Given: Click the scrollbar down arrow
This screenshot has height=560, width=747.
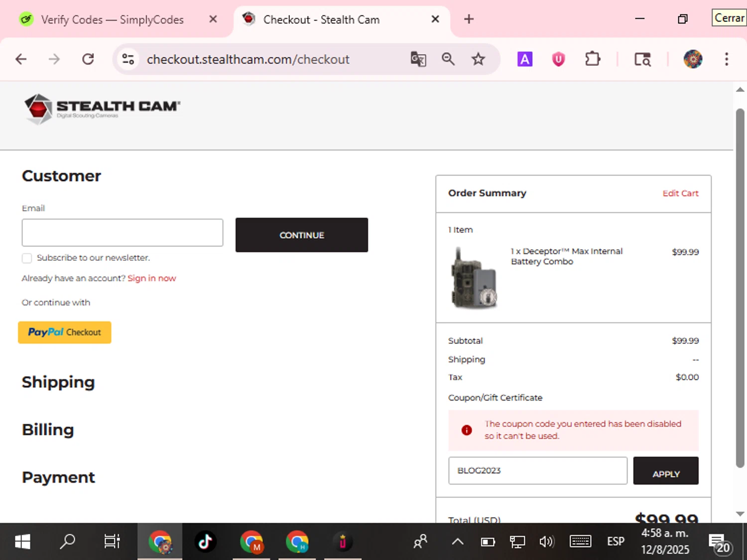Looking at the screenshot, I should pos(740,514).
